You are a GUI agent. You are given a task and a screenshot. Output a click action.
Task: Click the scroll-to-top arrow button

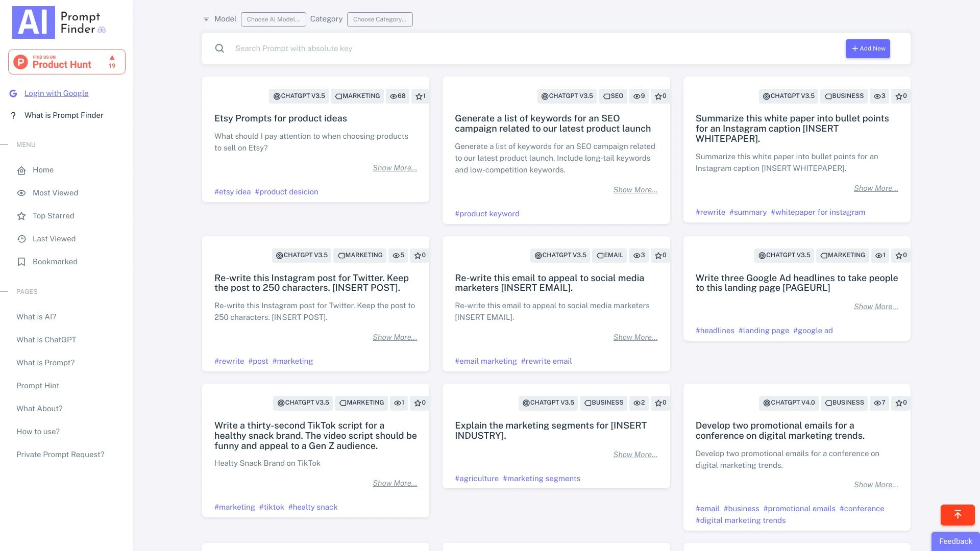click(x=957, y=515)
